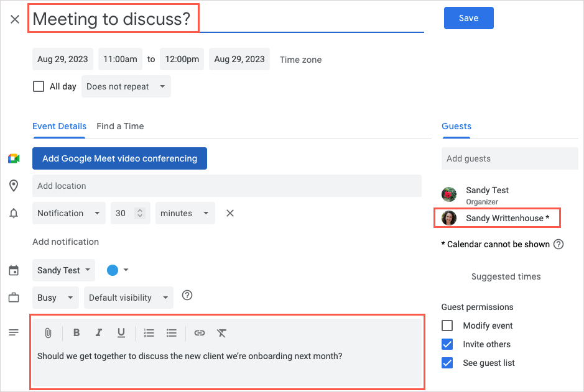
Task: Click the Save button
Action: 468,18
